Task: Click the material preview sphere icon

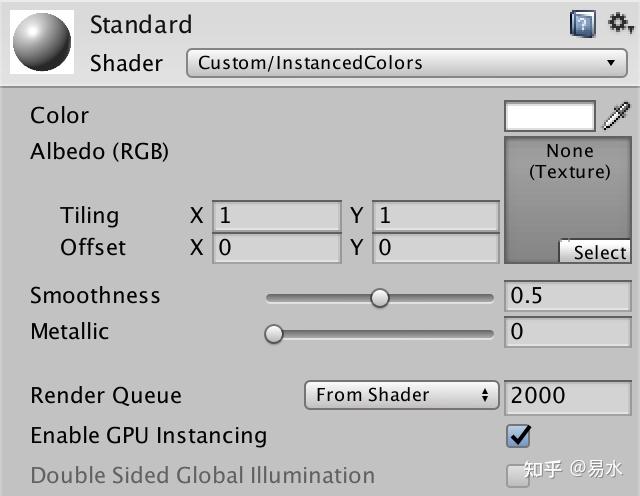Action: tap(41, 43)
